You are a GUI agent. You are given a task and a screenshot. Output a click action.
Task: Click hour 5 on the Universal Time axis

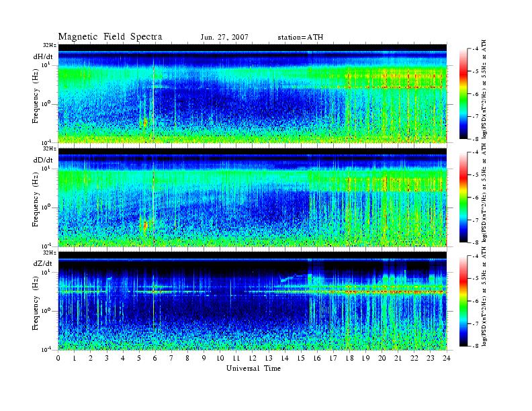pos(139,358)
